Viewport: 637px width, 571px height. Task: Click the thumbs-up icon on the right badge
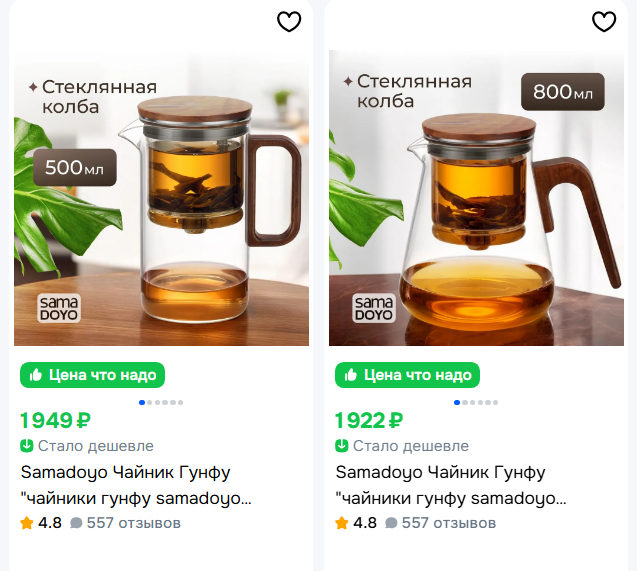click(x=351, y=375)
